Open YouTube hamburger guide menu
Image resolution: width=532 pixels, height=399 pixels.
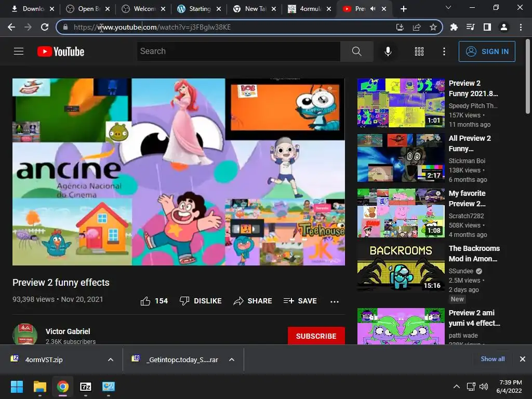19,51
